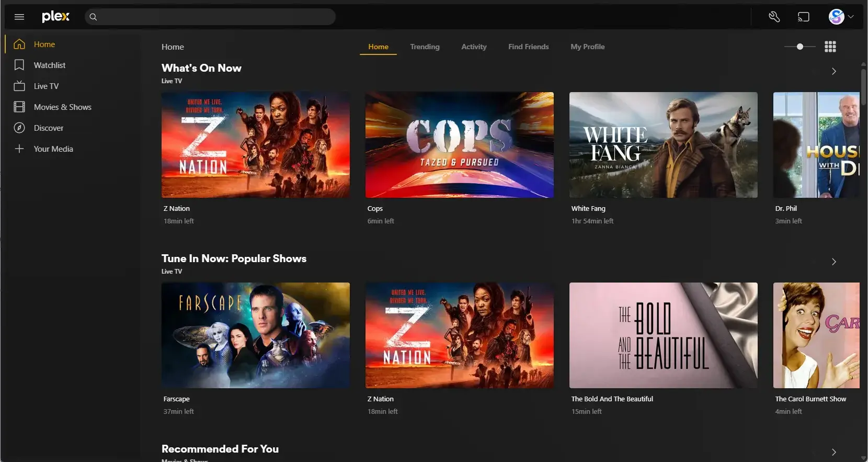Open Live TV in the sidebar
868x462 pixels.
tap(46, 86)
